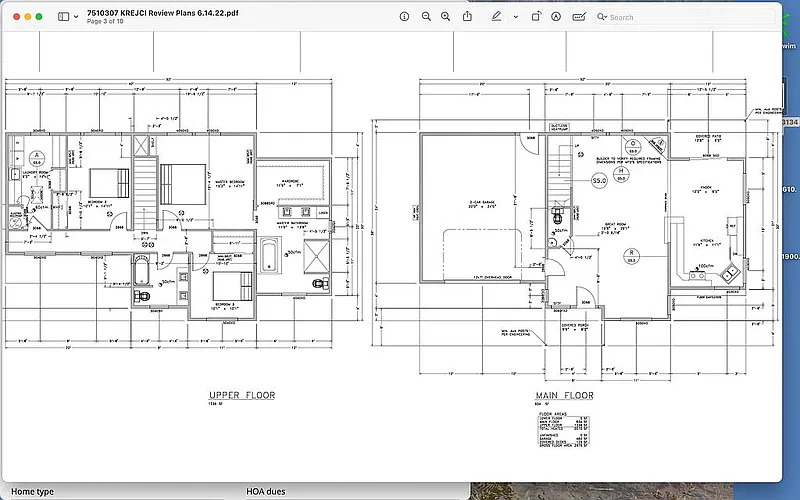Expand the sidebar view options chevron
Screen dimensions: 800x500
76,17
